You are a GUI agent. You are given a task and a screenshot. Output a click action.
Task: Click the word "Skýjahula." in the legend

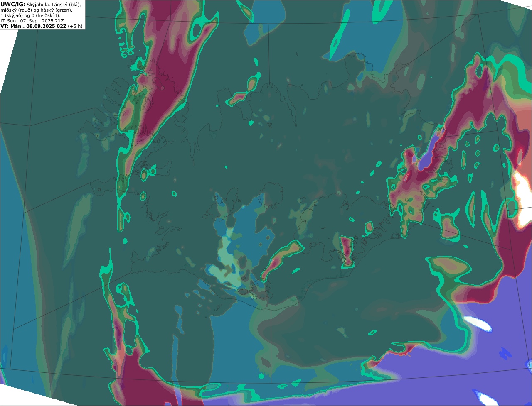(x=39, y=5)
